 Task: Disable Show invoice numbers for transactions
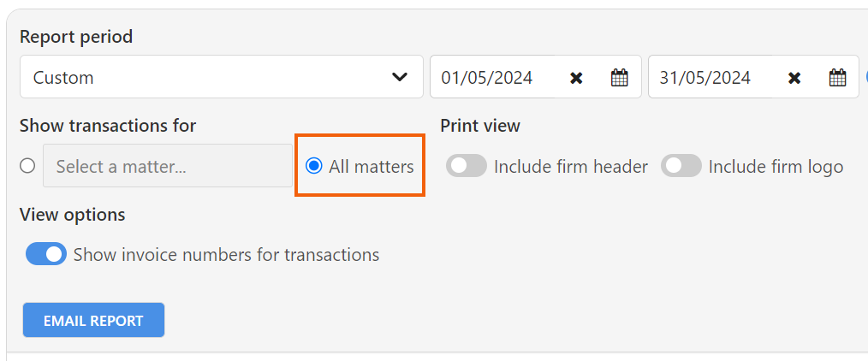(x=46, y=254)
